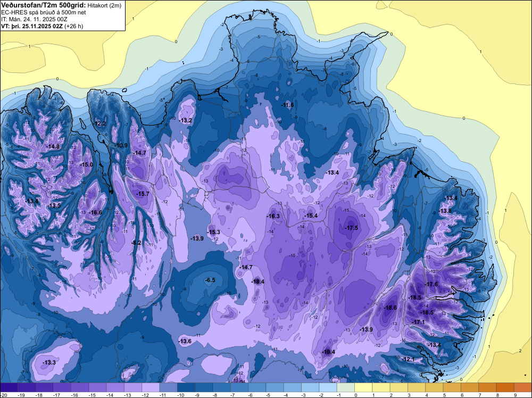Click the -14.8 temperature label
The height and width of the screenshot is (398, 532).
pyautogui.click(x=53, y=146)
